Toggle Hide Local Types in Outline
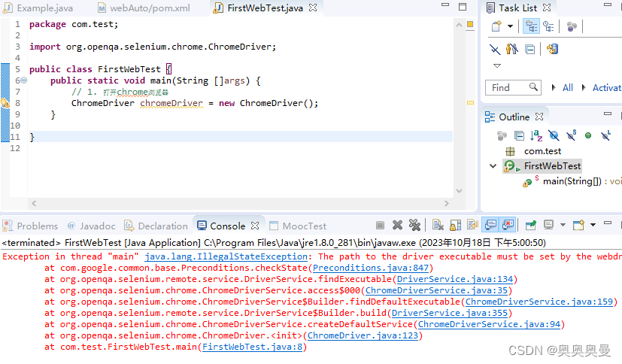Image resolution: width=622 pixels, height=364 pixels. click(x=605, y=135)
